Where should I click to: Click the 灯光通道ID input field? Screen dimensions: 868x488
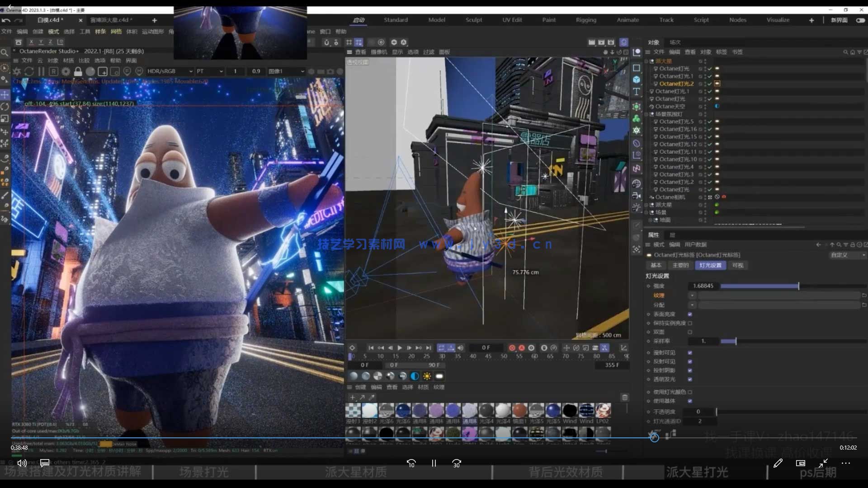click(x=699, y=421)
